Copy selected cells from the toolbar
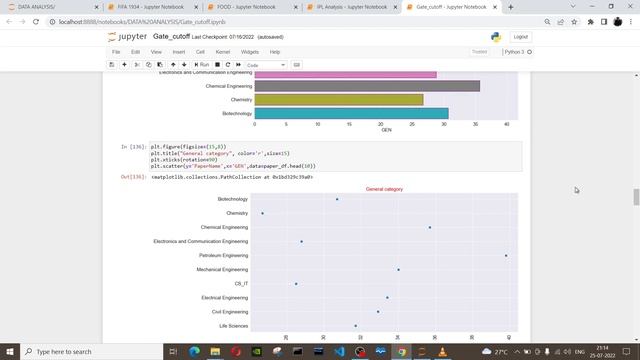Image resolution: width=640 pixels, height=360 pixels. pos(149,65)
